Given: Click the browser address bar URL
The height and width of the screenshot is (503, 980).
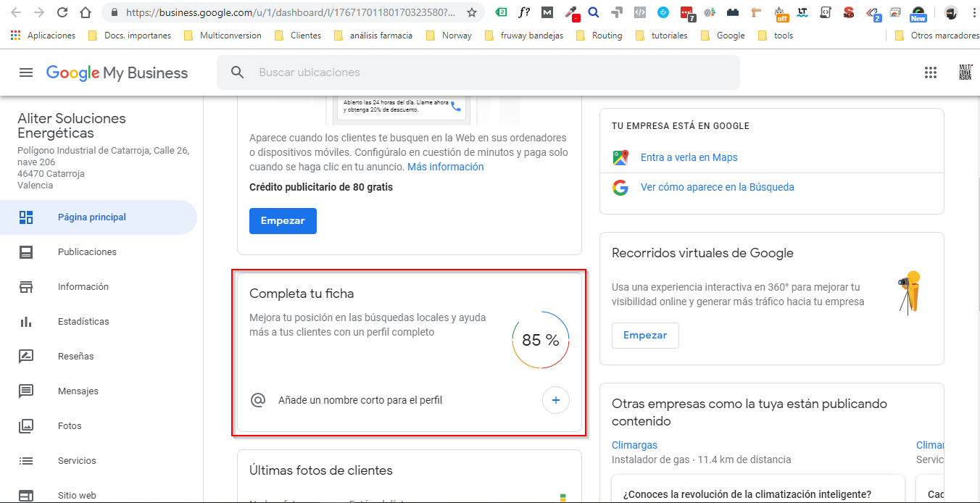Looking at the screenshot, I should 291,13.
